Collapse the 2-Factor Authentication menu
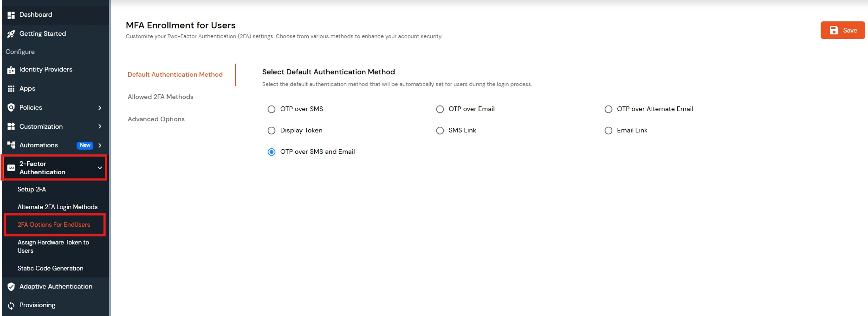Image resolution: width=868 pixels, height=316 pixels. pos(99,168)
